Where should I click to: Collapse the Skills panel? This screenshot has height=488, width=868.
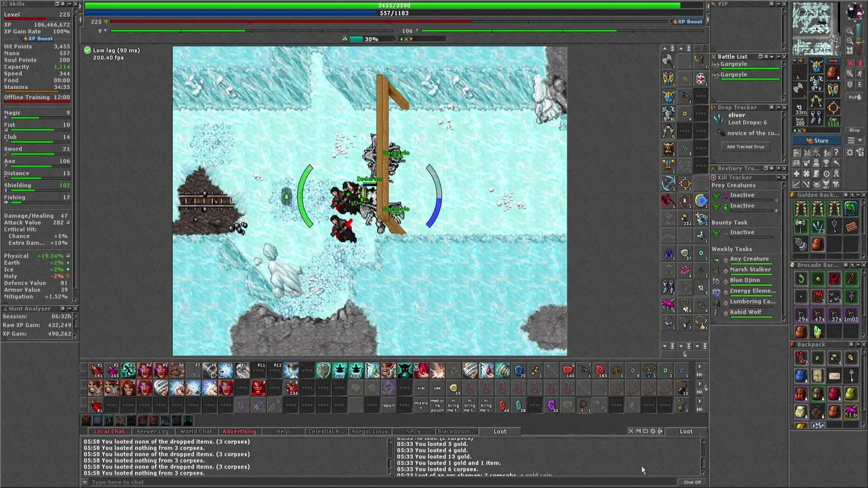click(70, 4)
